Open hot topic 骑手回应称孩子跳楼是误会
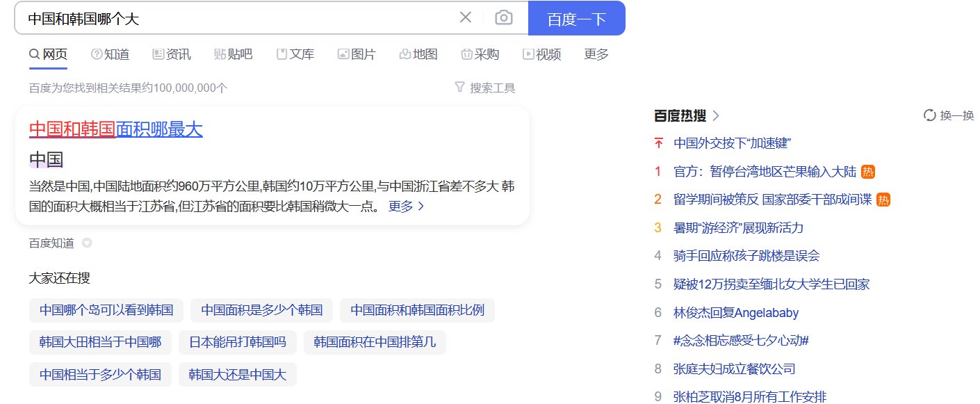 pyautogui.click(x=747, y=256)
